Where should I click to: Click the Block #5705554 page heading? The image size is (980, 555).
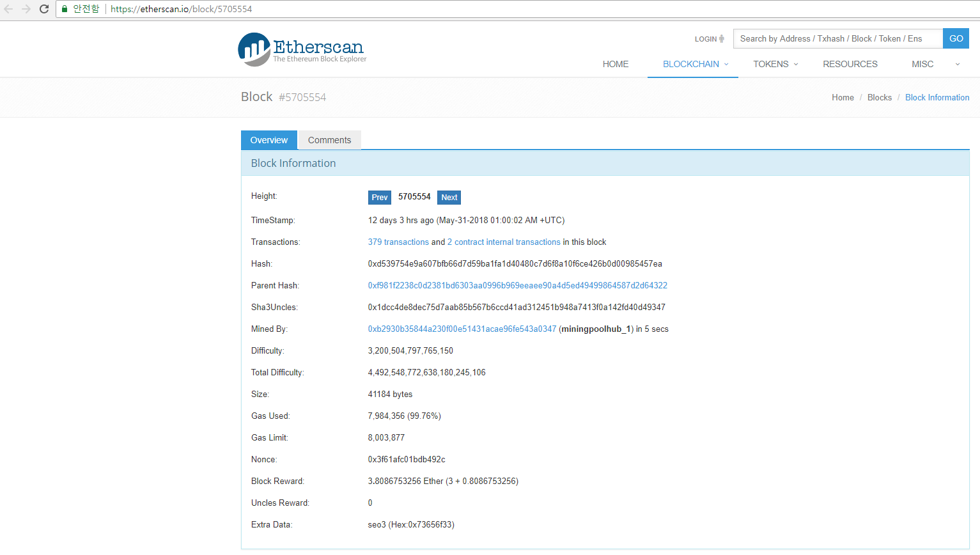(283, 97)
